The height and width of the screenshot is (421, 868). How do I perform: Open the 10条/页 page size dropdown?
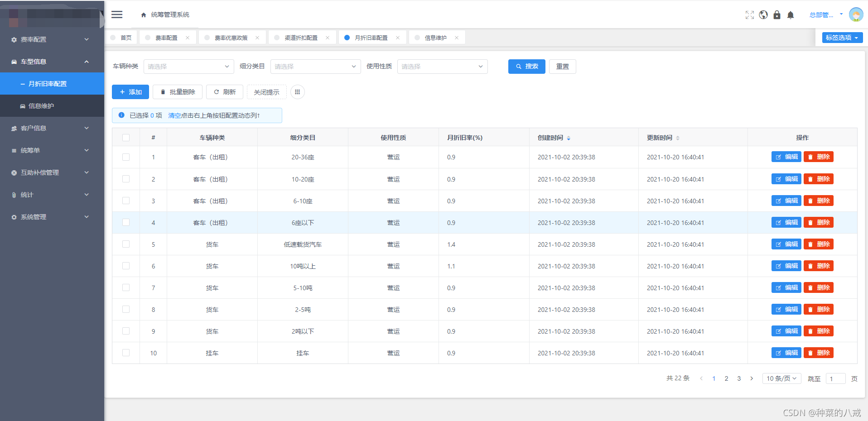point(781,378)
